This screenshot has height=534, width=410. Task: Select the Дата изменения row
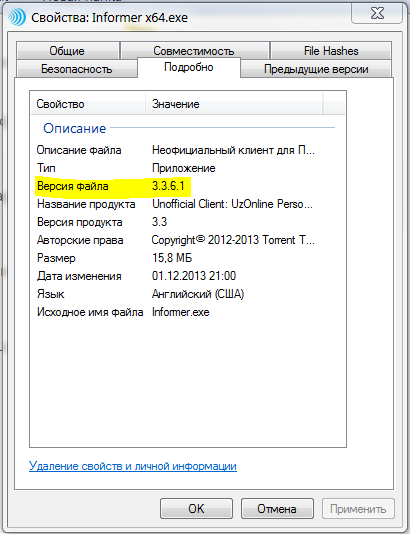pos(188,276)
